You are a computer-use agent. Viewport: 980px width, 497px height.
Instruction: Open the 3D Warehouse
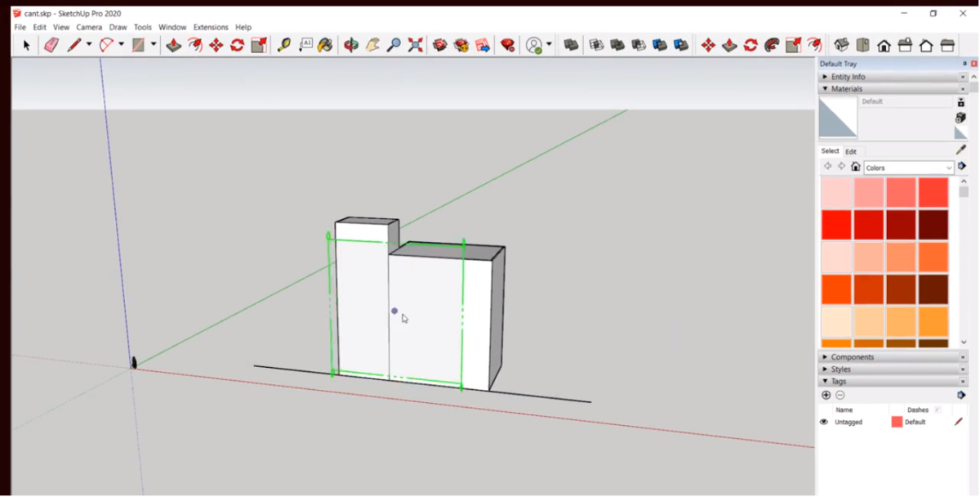point(440,46)
